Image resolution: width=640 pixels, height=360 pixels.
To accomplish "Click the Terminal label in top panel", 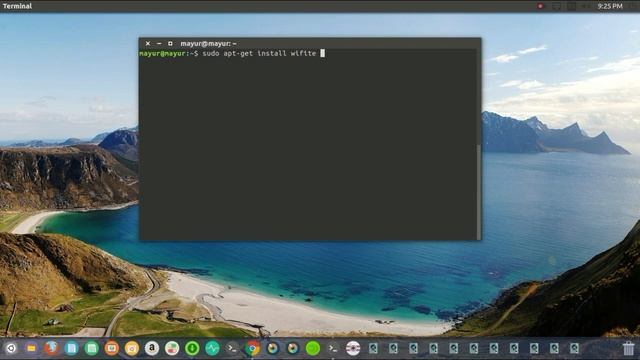I will pyautogui.click(x=17, y=6).
